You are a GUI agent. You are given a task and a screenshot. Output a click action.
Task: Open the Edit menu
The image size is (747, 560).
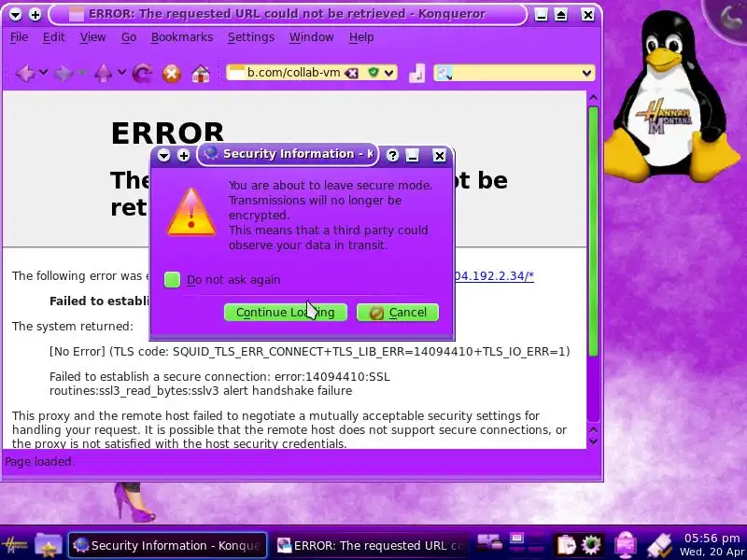[53, 37]
